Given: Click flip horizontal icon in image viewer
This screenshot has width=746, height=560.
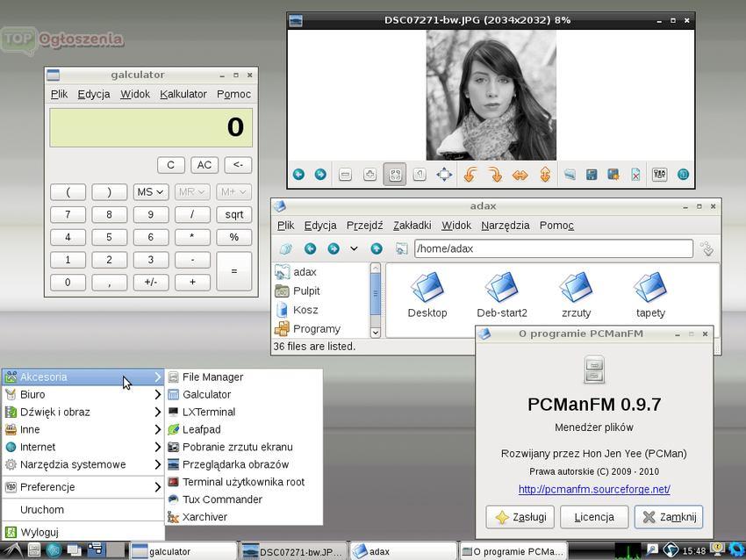Looking at the screenshot, I should [520, 175].
